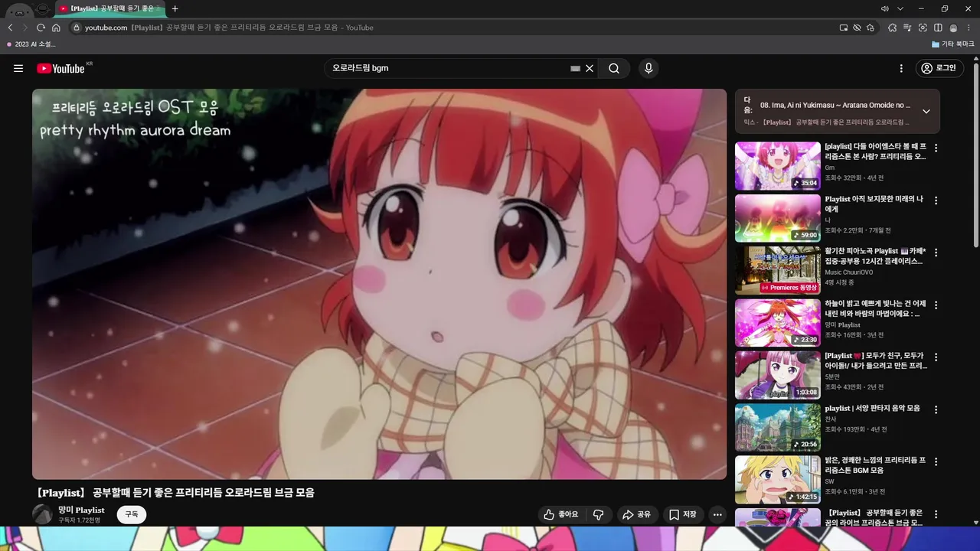The height and width of the screenshot is (551, 980).
Task: Open the browser home page icon
Action: [56, 28]
